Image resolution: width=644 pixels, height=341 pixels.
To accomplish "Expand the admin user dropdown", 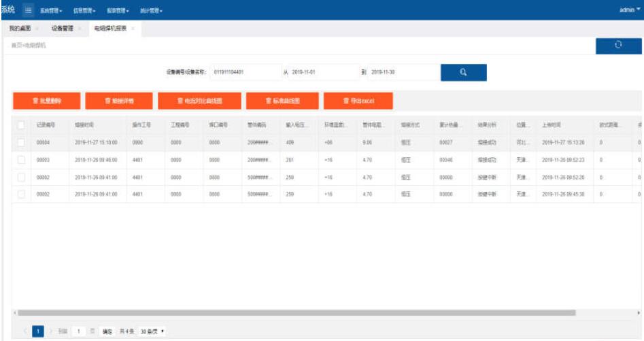I will (630, 10).
